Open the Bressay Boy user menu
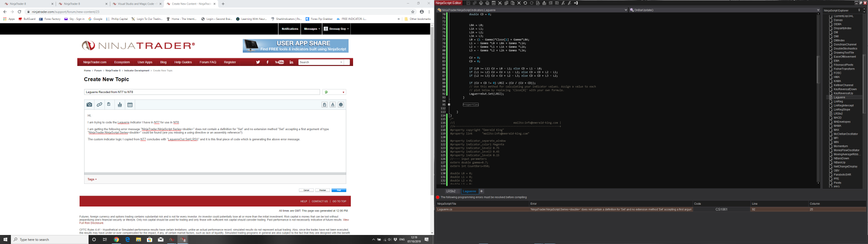This screenshot has width=868, height=244. click(337, 29)
